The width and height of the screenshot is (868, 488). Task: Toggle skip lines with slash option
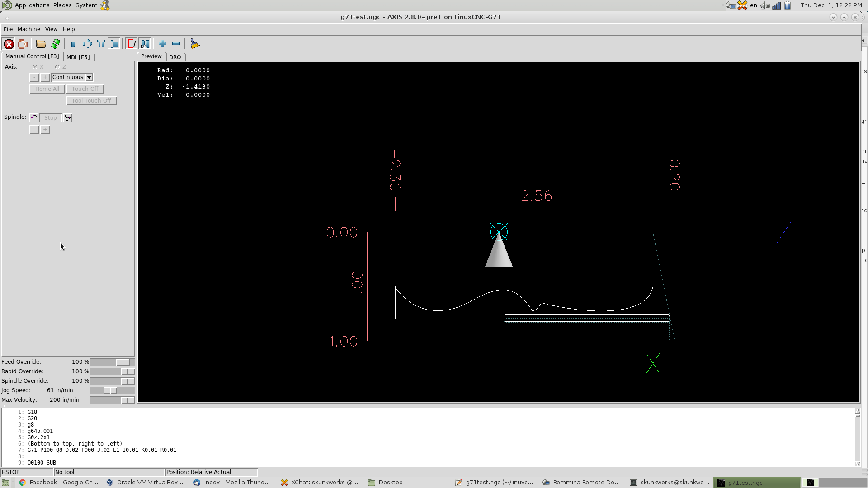click(x=132, y=44)
